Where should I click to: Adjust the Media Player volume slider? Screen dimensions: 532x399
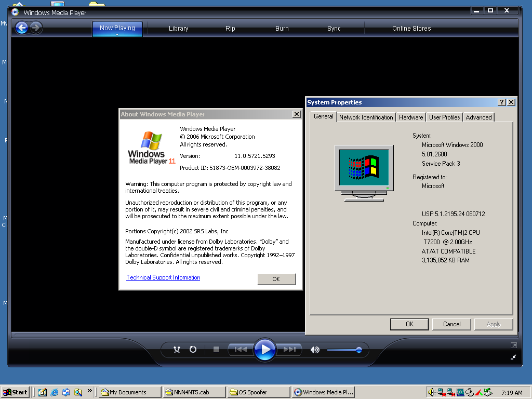(344, 350)
